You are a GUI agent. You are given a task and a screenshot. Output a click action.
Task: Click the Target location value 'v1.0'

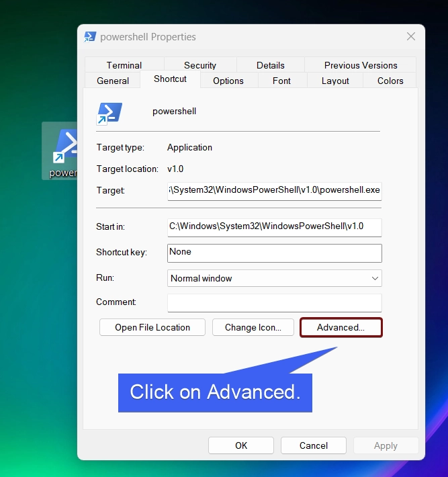pos(175,169)
